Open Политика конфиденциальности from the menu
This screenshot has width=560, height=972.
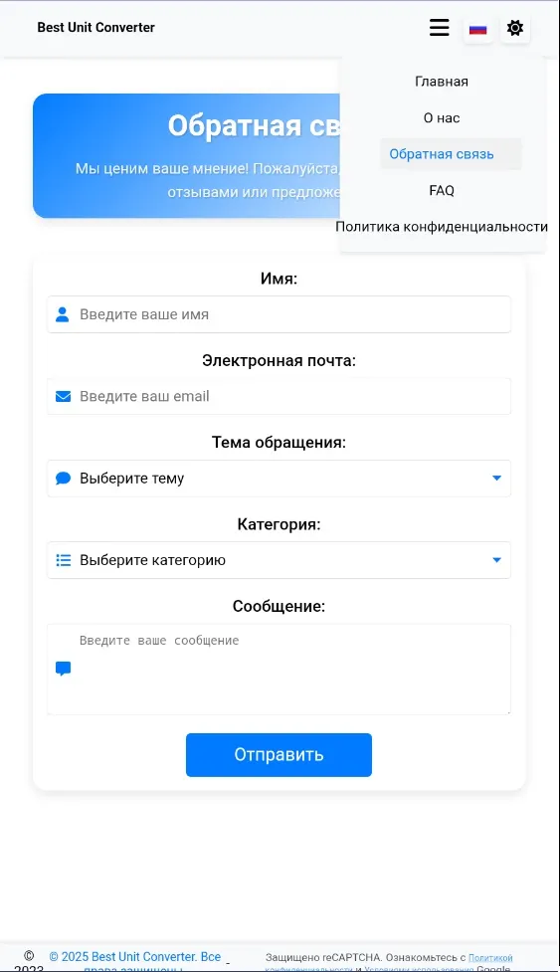tap(442, 226)
